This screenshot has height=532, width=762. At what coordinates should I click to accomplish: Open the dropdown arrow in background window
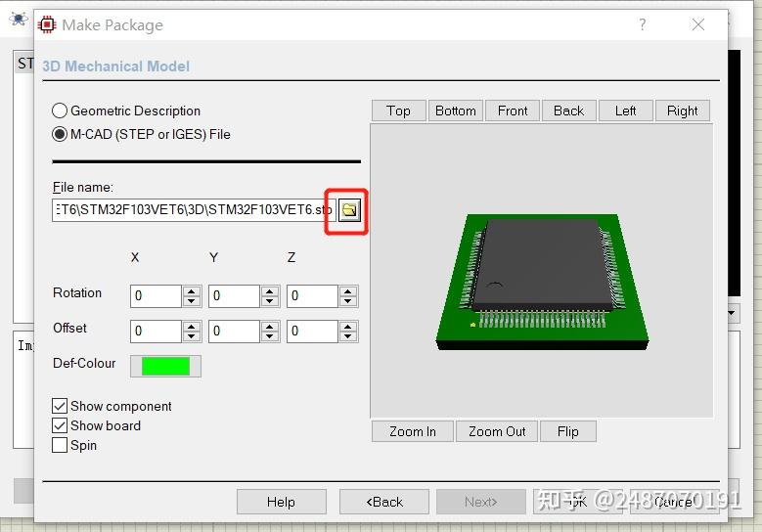732,313
